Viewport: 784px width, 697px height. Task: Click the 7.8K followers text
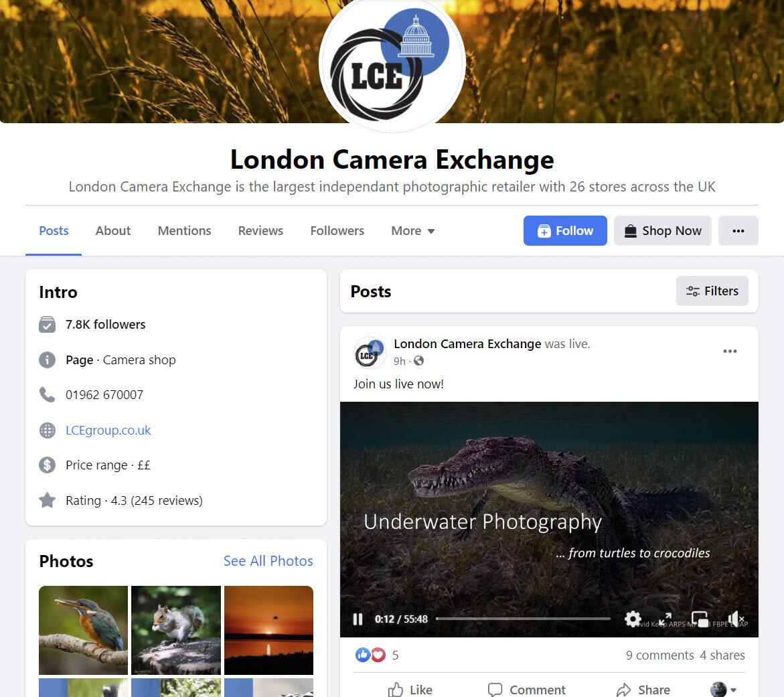[x=106, y=325]
